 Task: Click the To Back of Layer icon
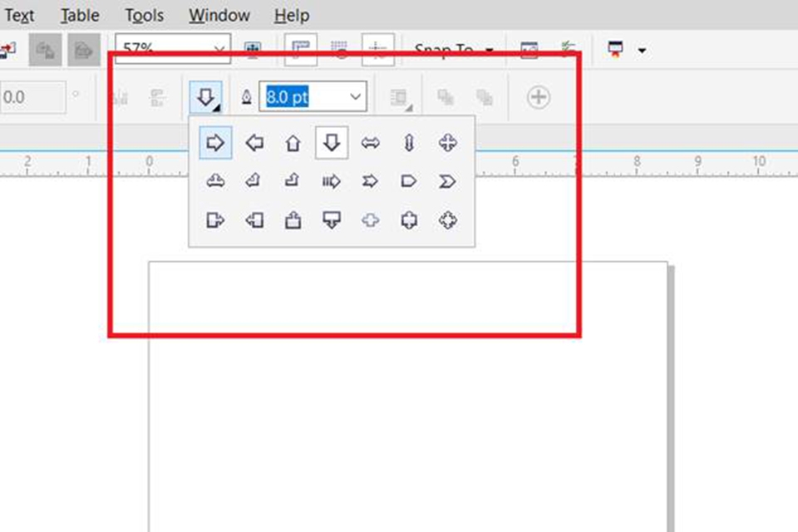point(485,96)
